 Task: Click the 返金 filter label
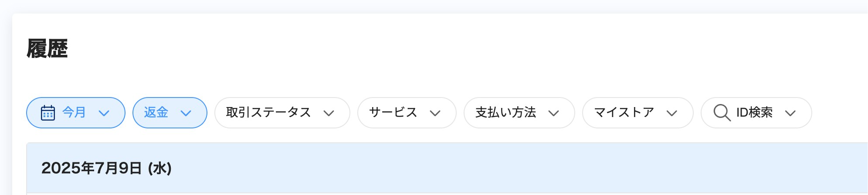point(156,112)
